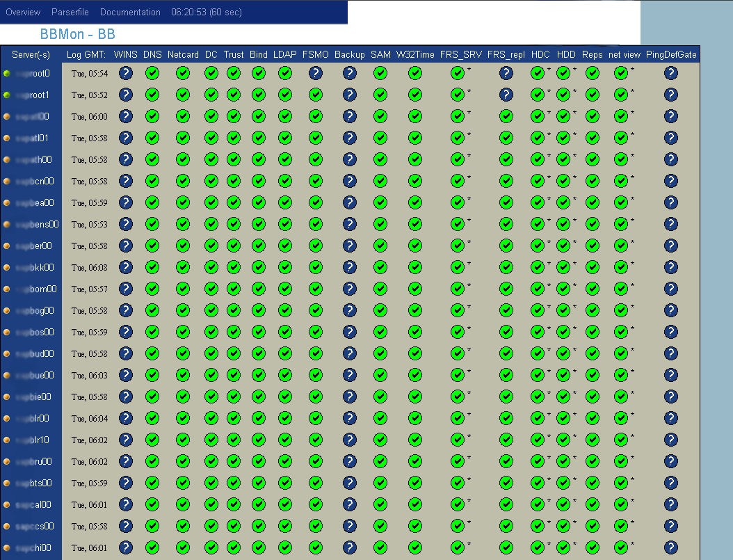The image size is (733, 560).
Task: Open server bom00 link
Action: click(36, 289)
